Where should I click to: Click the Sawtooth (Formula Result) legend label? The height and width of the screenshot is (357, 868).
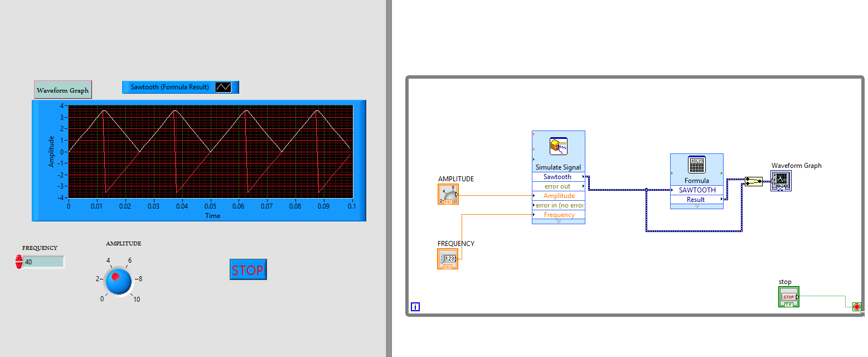point(169,87)
